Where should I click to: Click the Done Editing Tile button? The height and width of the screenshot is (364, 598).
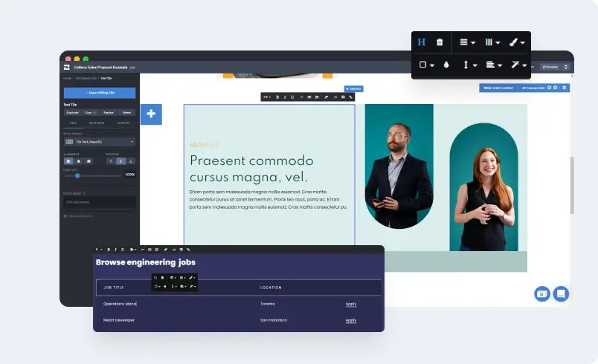click(100, 93)
